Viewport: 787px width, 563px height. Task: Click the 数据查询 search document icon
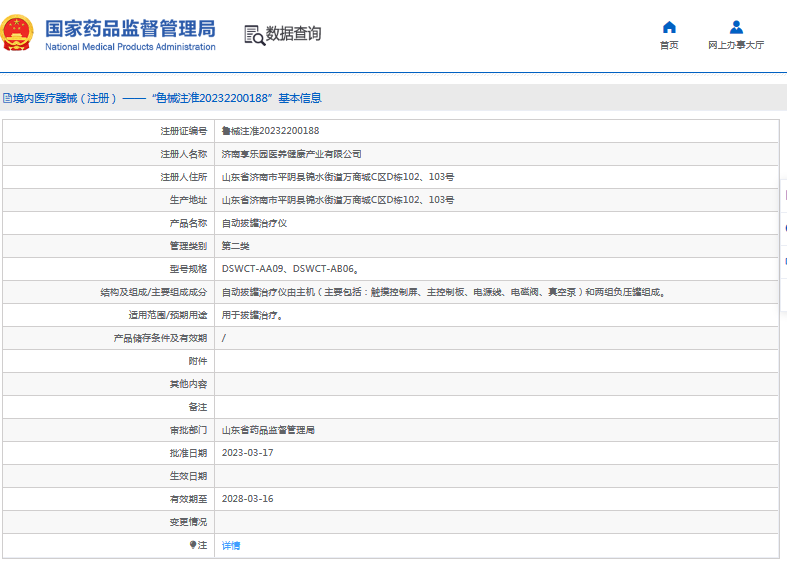(x=254, y=35)
